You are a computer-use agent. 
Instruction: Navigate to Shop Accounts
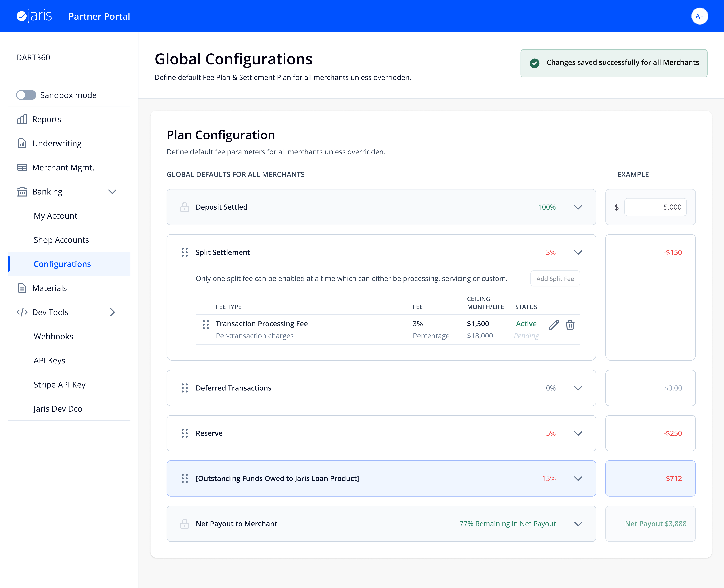(x=61, y=240)
